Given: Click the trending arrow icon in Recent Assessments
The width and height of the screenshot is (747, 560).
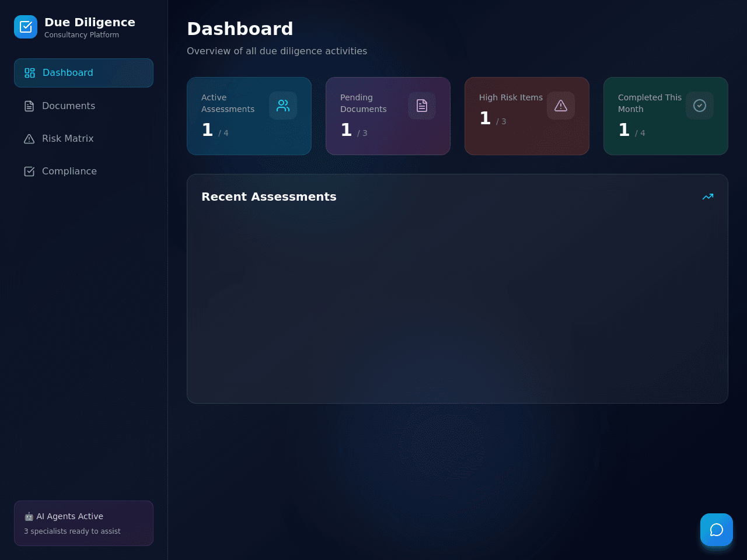Looking at the screenshot, I should [x=708, y=197].
